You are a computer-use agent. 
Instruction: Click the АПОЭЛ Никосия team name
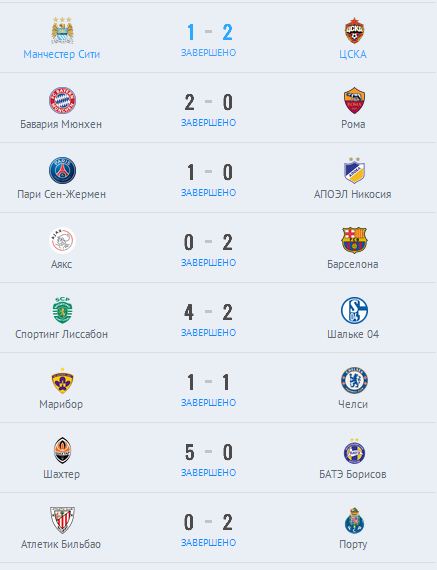point(353,194)
